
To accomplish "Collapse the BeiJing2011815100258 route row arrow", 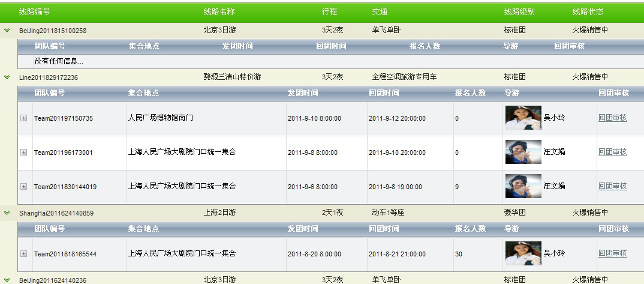I will pyautogui.click(x=7, y=30).
